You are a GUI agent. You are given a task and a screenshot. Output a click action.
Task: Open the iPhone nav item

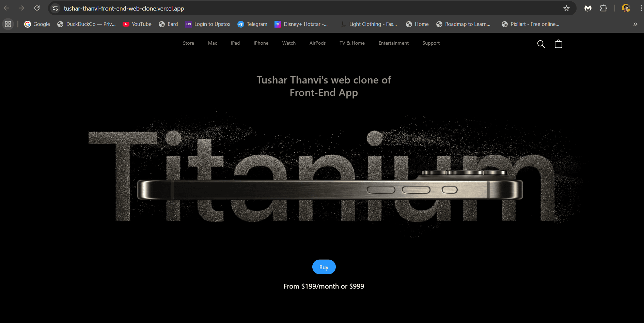(x=261, y=43)
